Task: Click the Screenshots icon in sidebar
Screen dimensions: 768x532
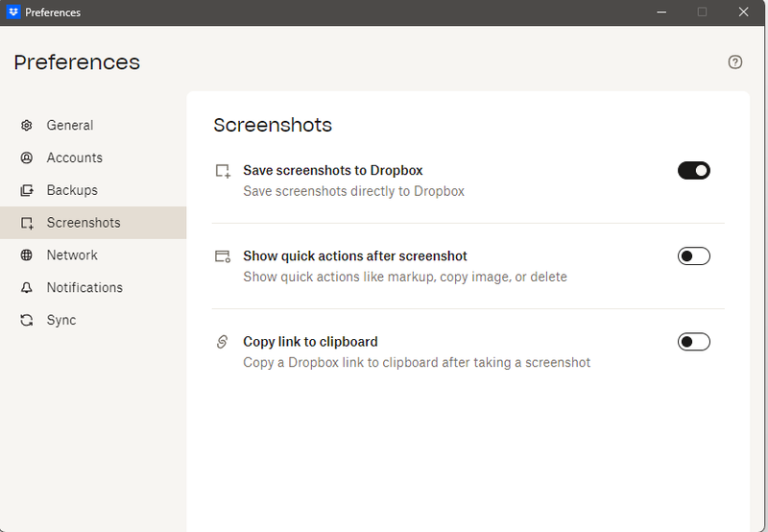Action: [27, 223]
